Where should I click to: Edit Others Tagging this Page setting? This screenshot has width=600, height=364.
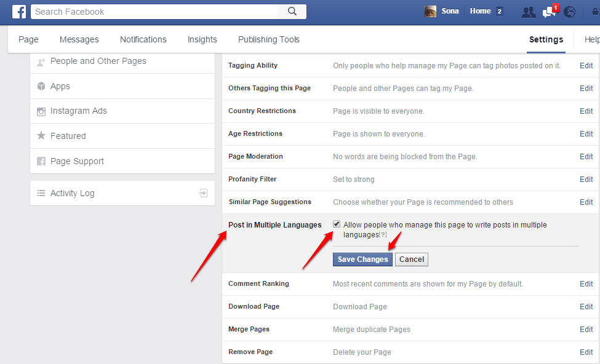tap(586, 89)
